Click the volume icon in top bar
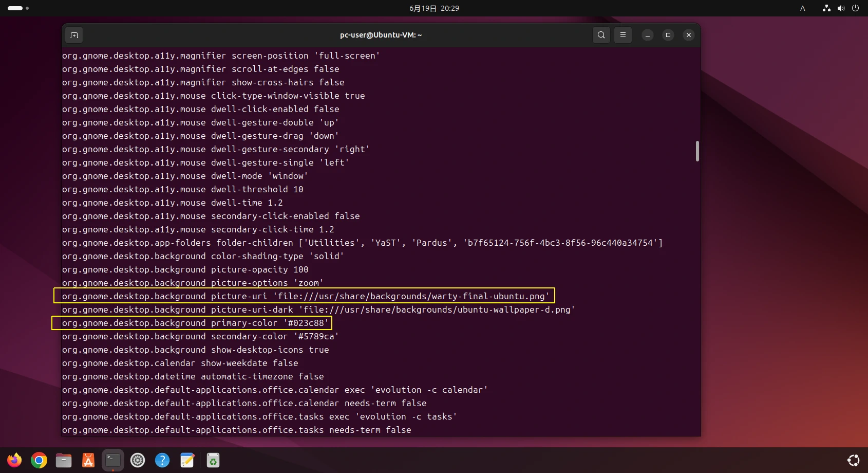 click(841, 8)
